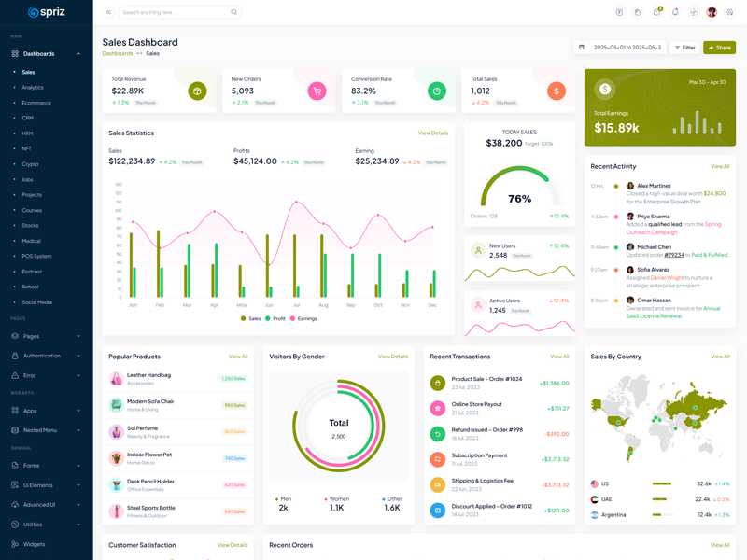The image size is (747, 560).
Task: Click the Total Revenue box icon
Action: tap(197, 91)
